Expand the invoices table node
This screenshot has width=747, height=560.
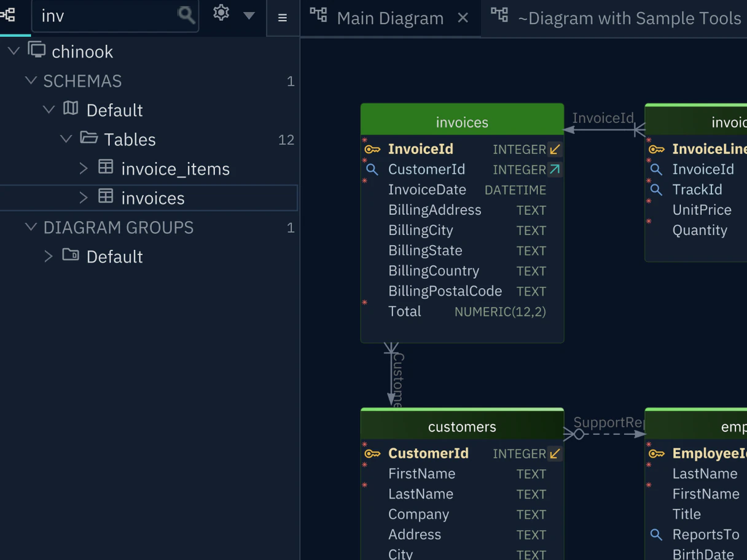(x=84, y=198)
